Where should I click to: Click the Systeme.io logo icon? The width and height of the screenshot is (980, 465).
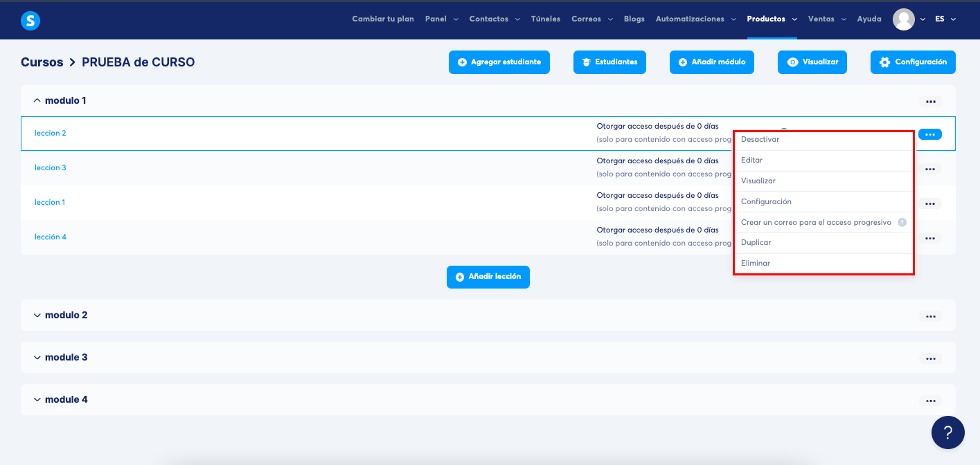point(30,21)
